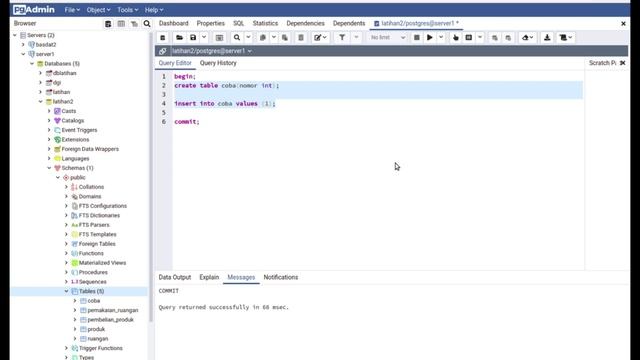This screenshot has height=360, width=640.
Task: Switch to the Dependents tab
Action: [349, 23]
